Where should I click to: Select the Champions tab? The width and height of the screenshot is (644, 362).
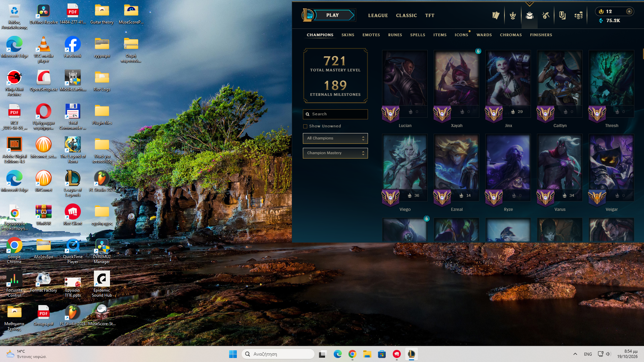pyautogui.click(x=320, y=35)
